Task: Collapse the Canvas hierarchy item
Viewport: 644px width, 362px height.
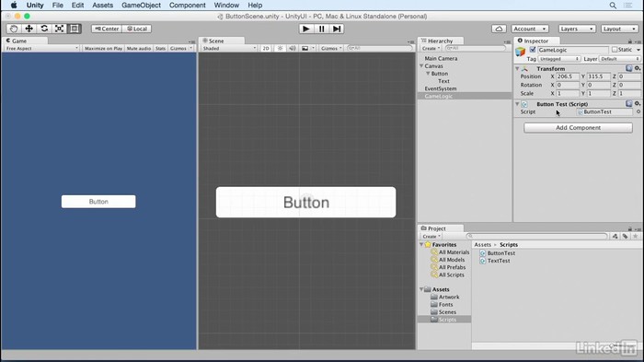Action: click(x=421, y=65)
